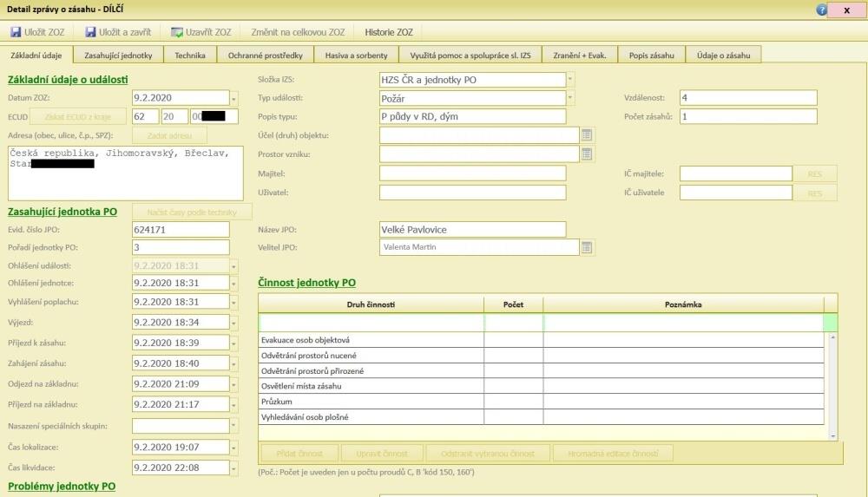The width and height of the screenshot is (868, 497).
Task: Click the Pořadí jednotky PO field
Action: (x=181, y=247)
